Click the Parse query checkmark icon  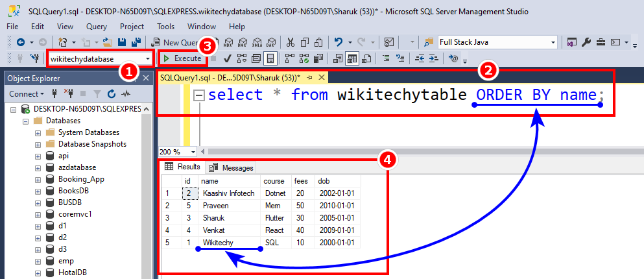(x=228, y=58)
